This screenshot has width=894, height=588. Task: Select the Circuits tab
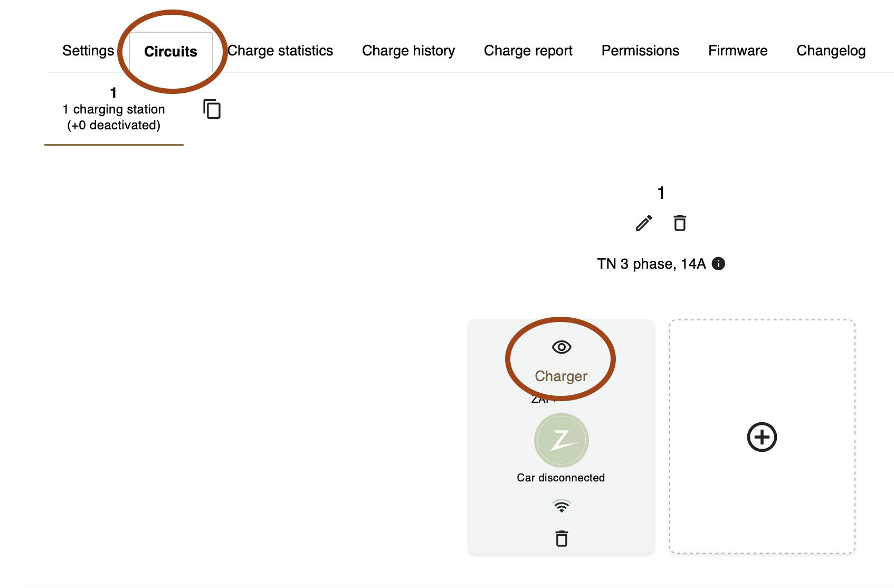pos(170,52)
